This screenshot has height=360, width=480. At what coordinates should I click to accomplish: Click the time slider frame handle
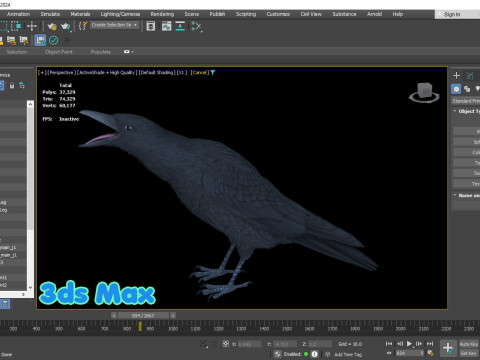coord(143,315)
